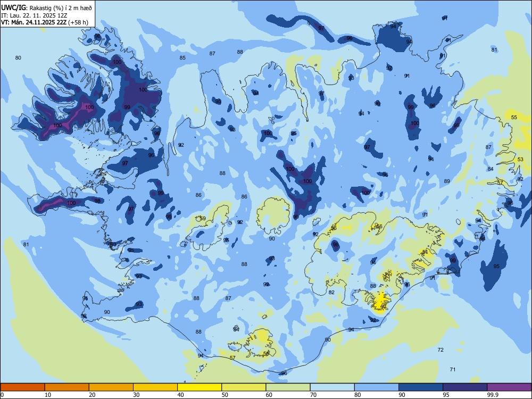
Task: Click the pale blue 70–80 legend swatch
Action: pyautogui.click(x=332, y=387)
